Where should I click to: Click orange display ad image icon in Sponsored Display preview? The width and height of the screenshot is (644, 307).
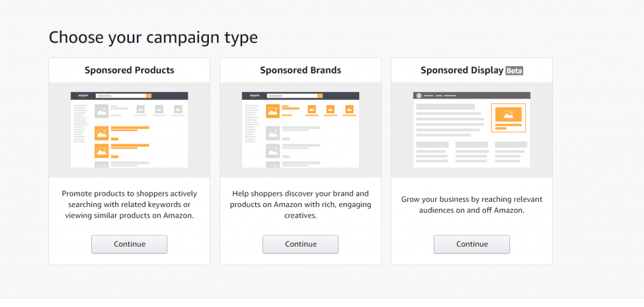[508, 114]
